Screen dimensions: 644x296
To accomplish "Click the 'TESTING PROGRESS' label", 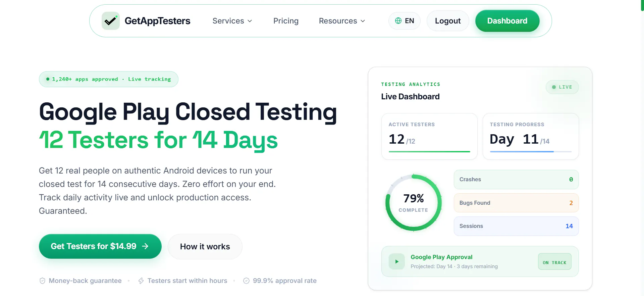I will pyautogui.click(x=517, y=125).
